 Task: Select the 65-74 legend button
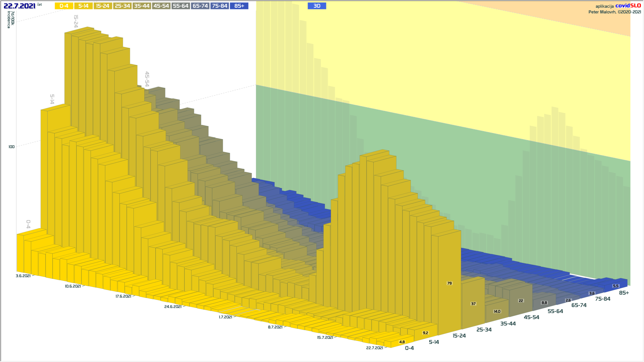click(x=200, y=6)
